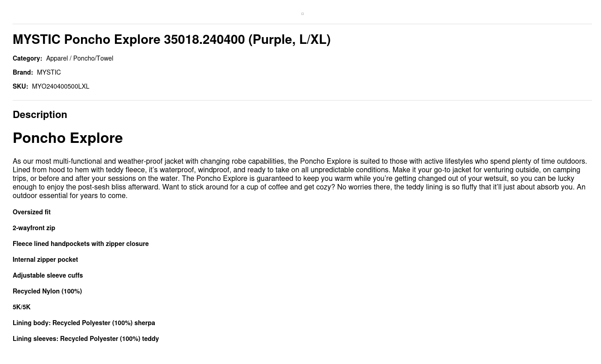This screenshot has width=601, height=364.
Task: Open the Apparel category link
Action: [57, 59]
